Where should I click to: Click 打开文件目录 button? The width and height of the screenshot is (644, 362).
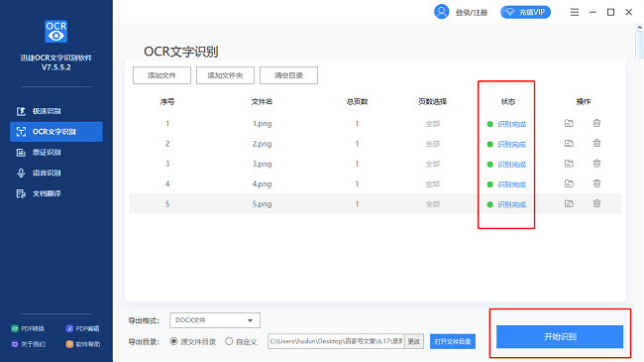click(x=453, y=341)
